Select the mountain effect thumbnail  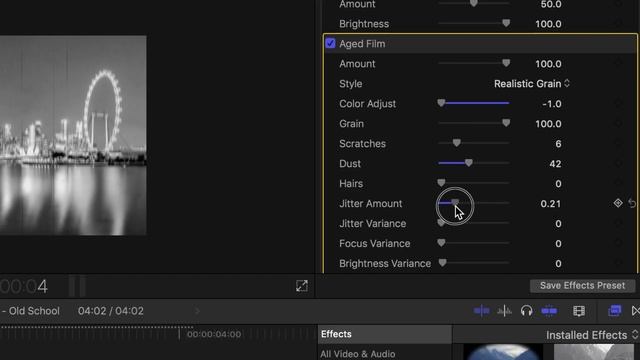click(x=503, y=352)
